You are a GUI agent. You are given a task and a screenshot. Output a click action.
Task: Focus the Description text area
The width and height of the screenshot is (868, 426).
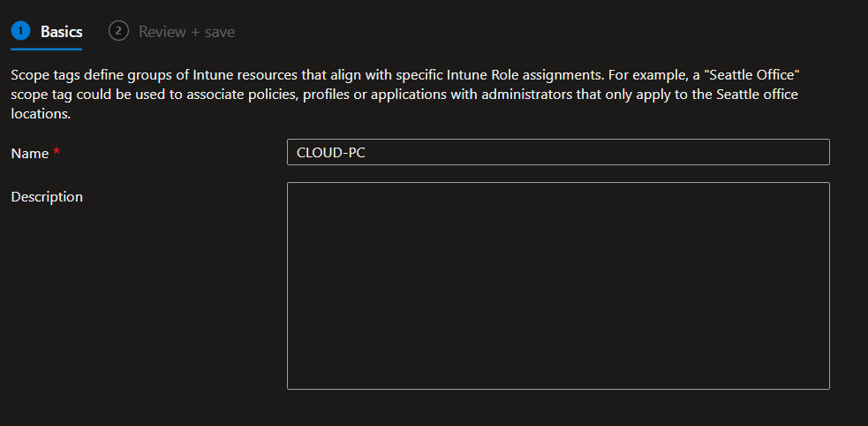558,285
